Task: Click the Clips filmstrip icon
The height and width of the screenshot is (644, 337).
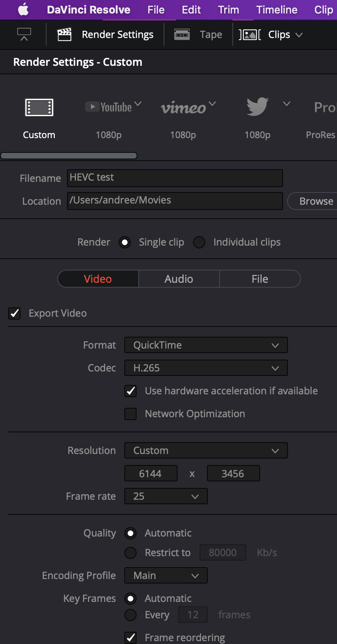Action: tap(250, 35)
